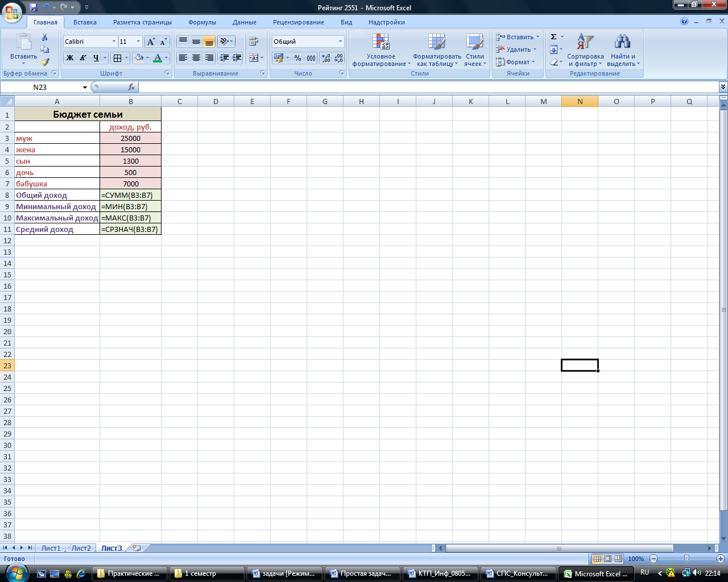Increase indent in cell
728x582 pixels.
click(237, 58)
